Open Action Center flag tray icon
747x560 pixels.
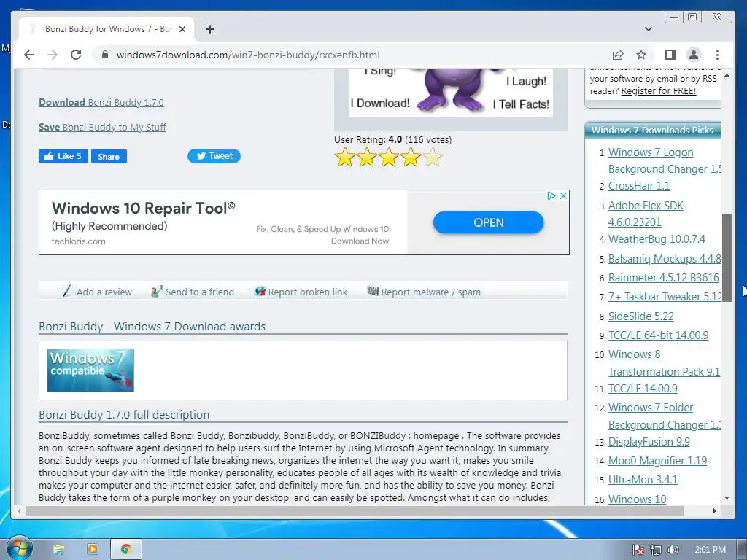click(638, 550)
